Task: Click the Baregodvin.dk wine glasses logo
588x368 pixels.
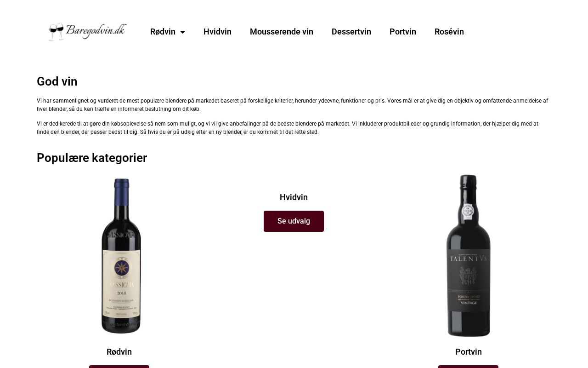Action: 88,32
